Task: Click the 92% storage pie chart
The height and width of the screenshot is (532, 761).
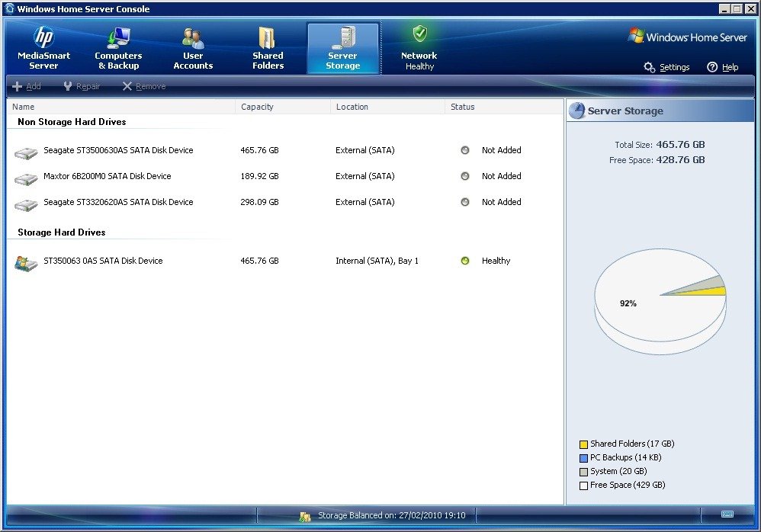Action: 660,300
